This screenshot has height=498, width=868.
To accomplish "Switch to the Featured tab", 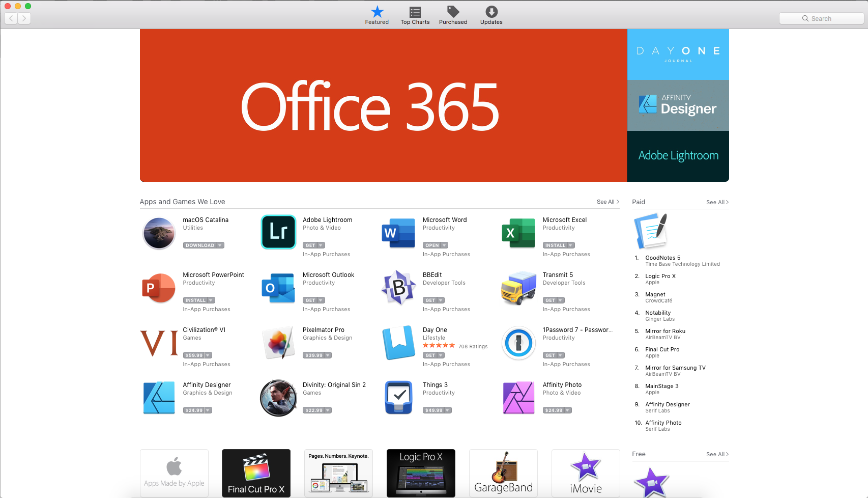I will point(377,15).
